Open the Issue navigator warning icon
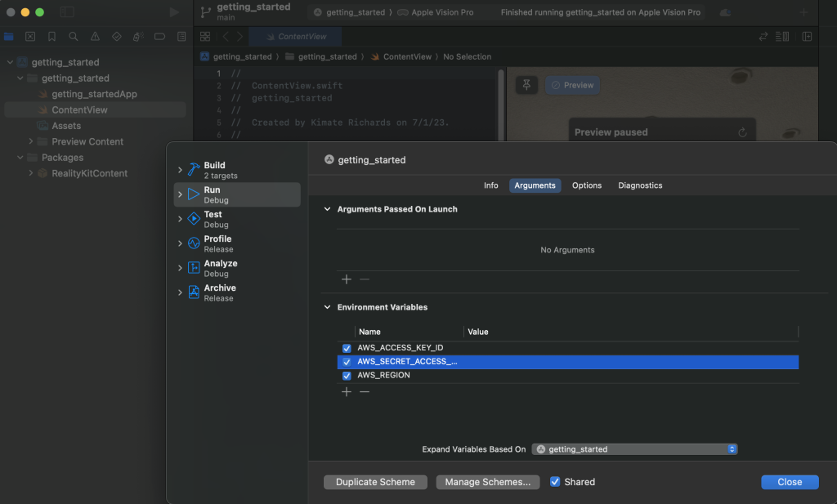The image size is (837, 504). [x=95, y=37]
